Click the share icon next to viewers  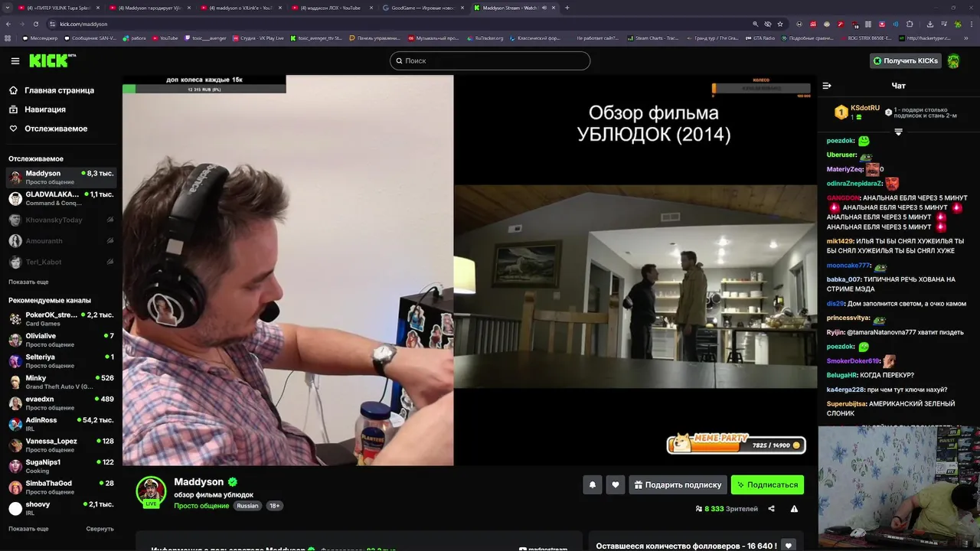771,509
